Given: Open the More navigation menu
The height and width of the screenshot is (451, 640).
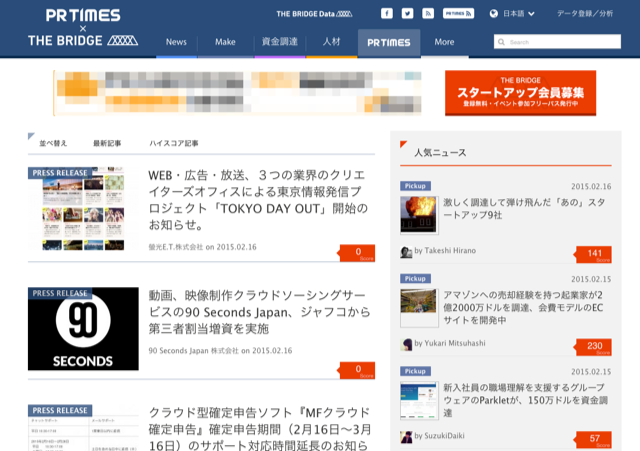Looking at the screenshot, I should click(x=444, y=42).
